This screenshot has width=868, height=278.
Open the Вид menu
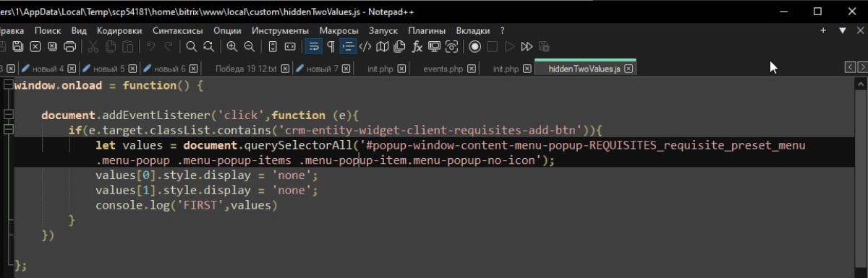pos(79,30)
